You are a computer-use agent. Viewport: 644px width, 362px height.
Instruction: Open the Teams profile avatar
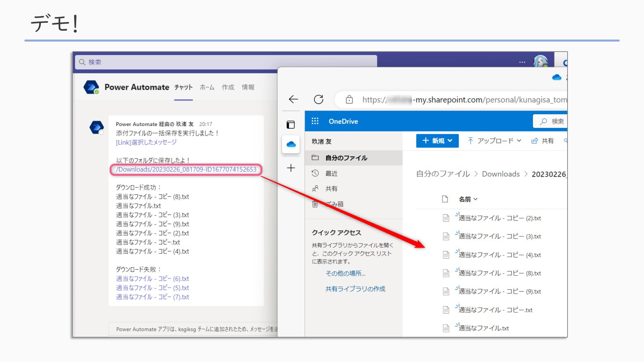click(x=541, y=61)
